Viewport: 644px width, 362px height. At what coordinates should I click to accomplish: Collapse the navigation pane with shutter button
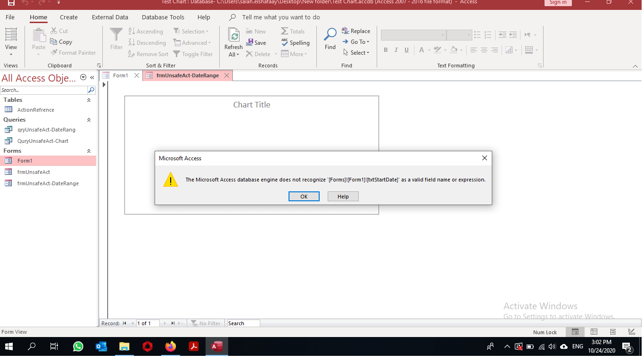point(92,78)
